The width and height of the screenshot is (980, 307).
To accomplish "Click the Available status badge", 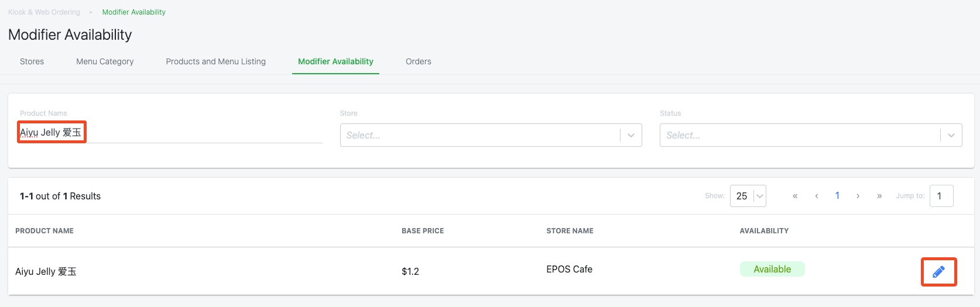I will point(772,269).
